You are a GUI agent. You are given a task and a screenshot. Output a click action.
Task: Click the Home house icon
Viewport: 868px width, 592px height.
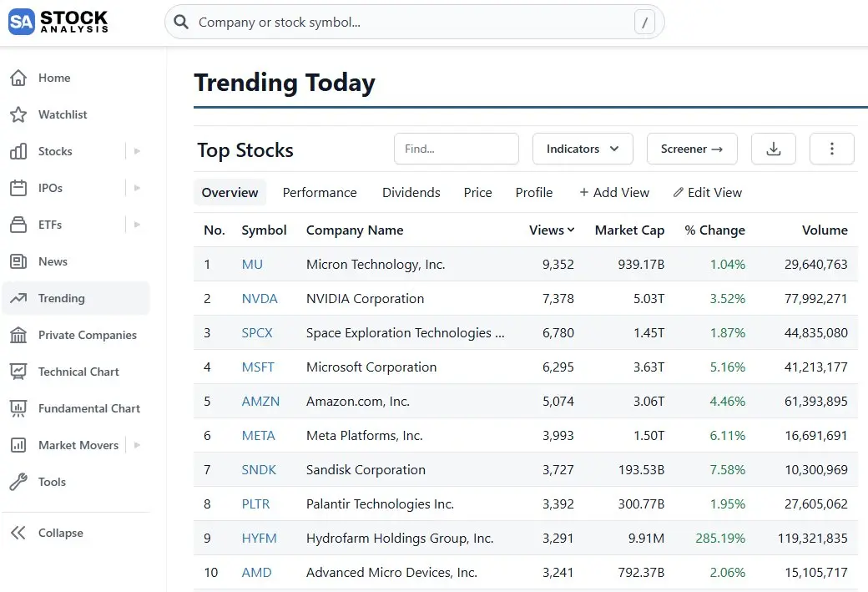tap(18, 78)
